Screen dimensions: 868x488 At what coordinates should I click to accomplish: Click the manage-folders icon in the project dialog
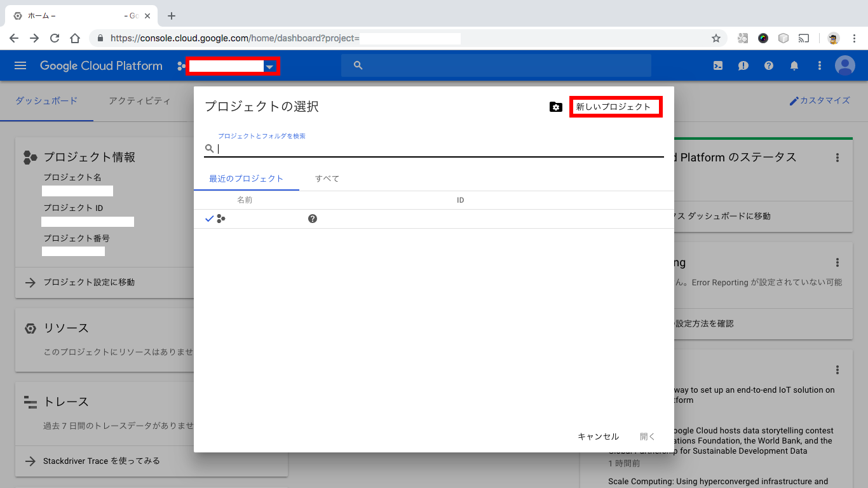[556, 107]
